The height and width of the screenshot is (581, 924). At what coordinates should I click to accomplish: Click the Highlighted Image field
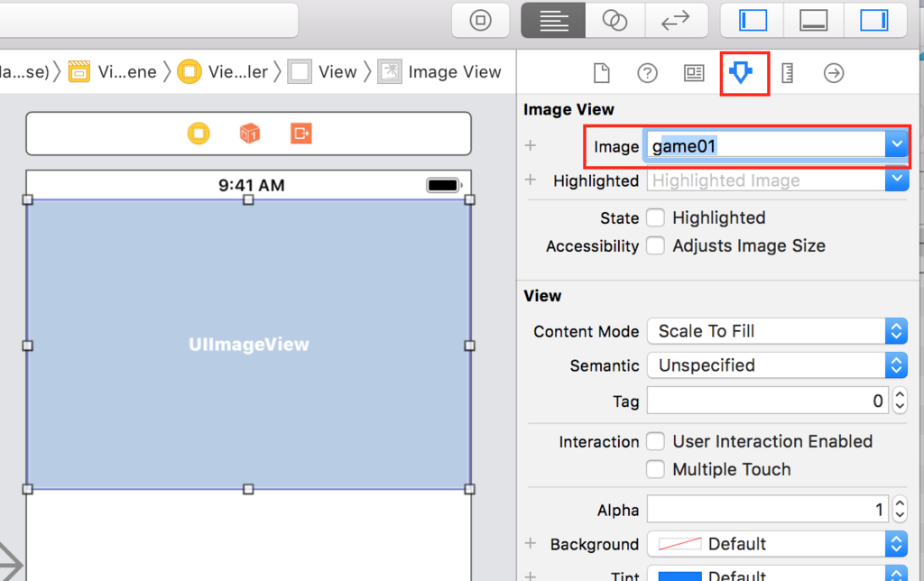[x=765, y=180]
